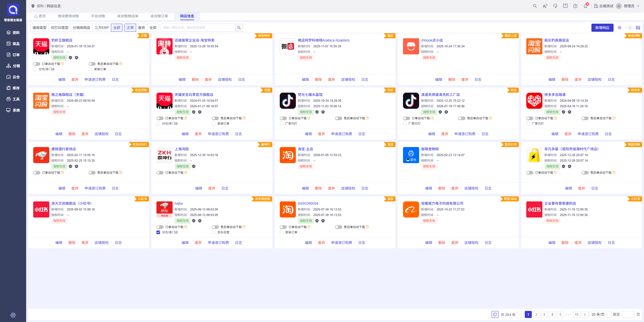Click 日志 on 上海鸿冠 card
Viewport: 644px width, 322px height.
click(x=225, y=188)
